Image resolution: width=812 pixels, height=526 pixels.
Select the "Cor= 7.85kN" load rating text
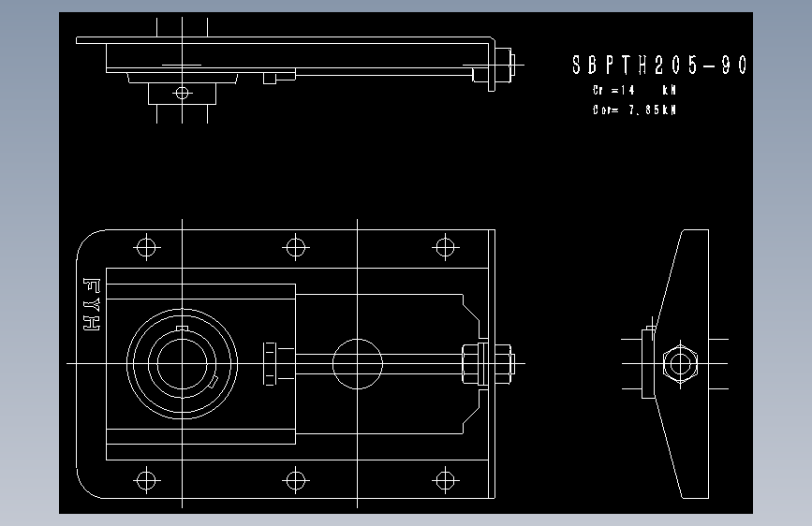[x=634, y=110]
